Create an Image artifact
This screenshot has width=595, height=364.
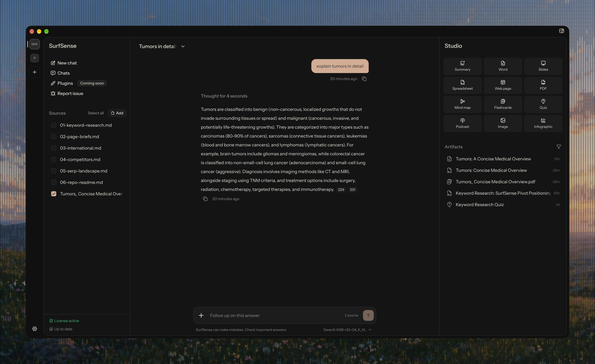(x=503, y=123)
